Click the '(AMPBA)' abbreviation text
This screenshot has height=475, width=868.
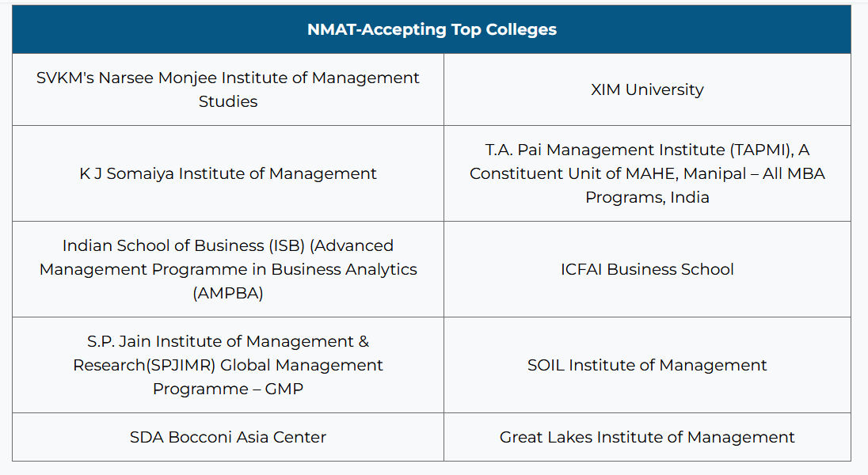pos(228,293)
